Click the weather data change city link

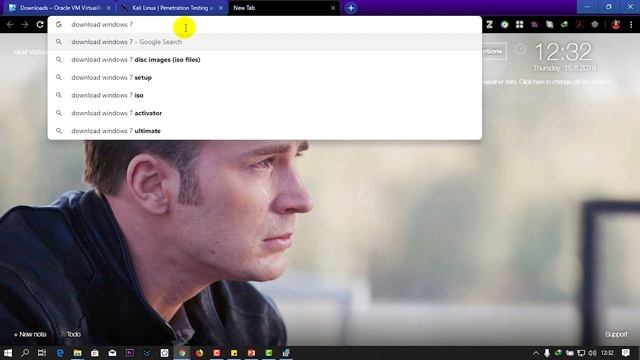point(547,82)
